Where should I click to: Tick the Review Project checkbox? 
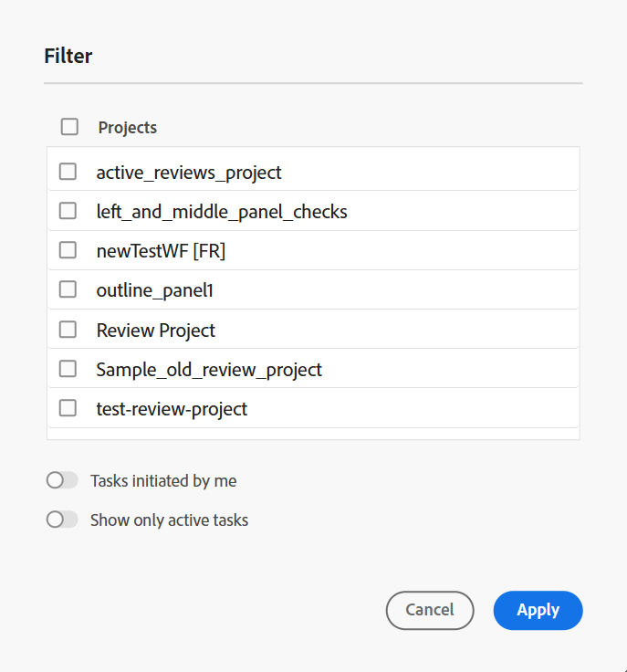coord(68,330)
